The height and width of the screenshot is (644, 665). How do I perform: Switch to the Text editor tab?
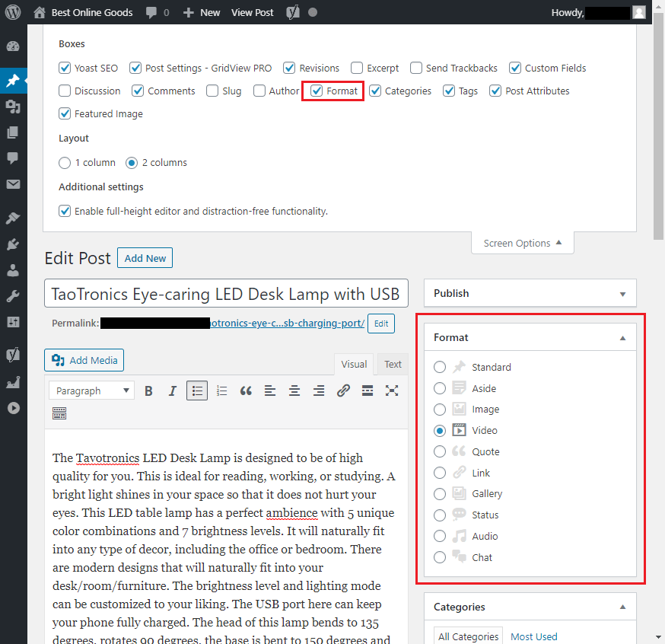tap(393, 365)
